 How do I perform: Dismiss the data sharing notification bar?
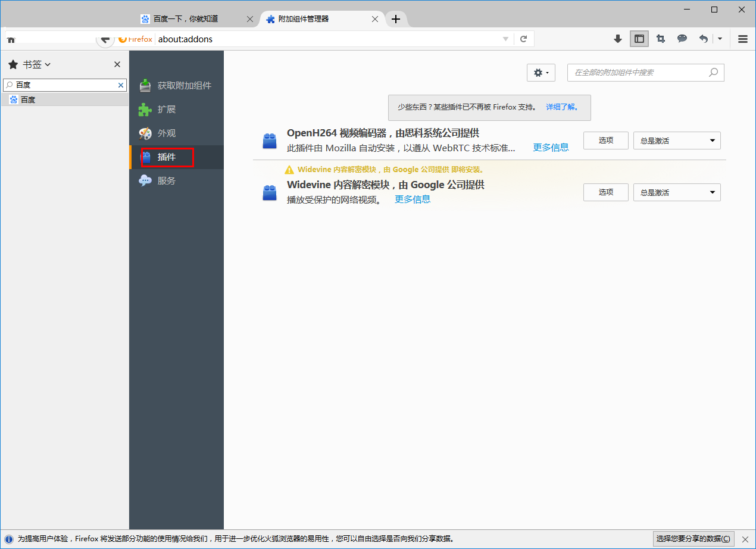tap(745, 539)
